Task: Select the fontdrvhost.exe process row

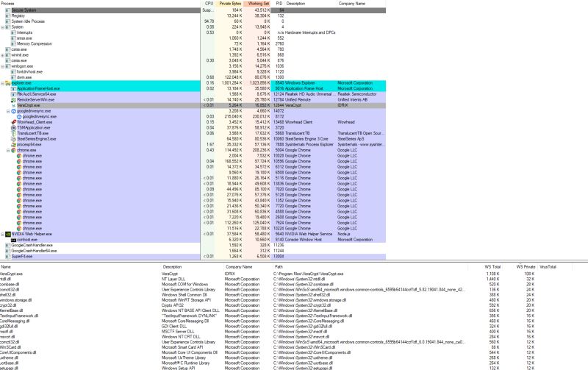Action: point(193,71)
